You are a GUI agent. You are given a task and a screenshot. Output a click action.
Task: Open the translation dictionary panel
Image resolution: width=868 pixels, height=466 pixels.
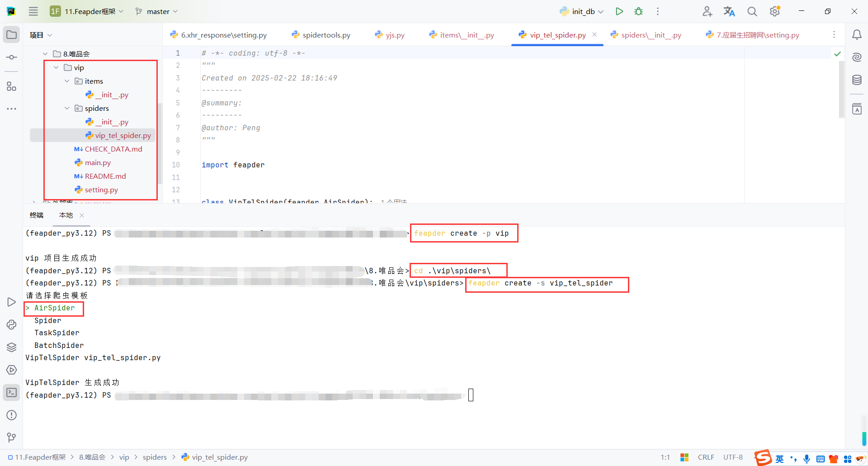click(x=857, y=109)
